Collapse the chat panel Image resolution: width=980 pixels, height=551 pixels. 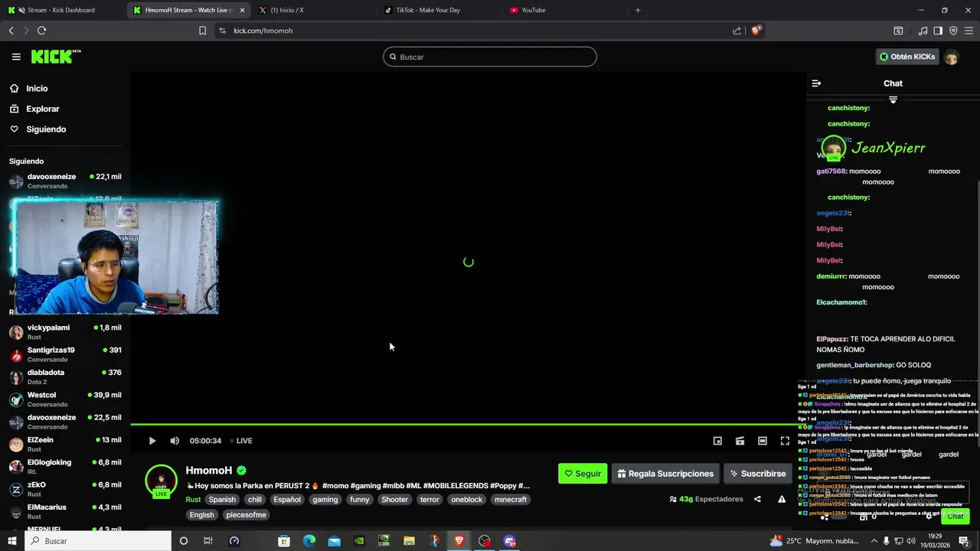tap(816, 83)
